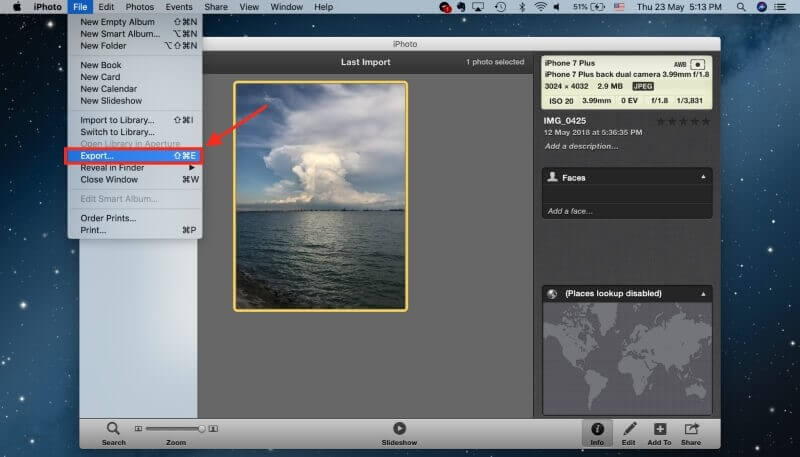The height and width of the screenshot is (457, 800).
Task: Expand the Reveal in Finder submenu
Action: coord(137,168)
